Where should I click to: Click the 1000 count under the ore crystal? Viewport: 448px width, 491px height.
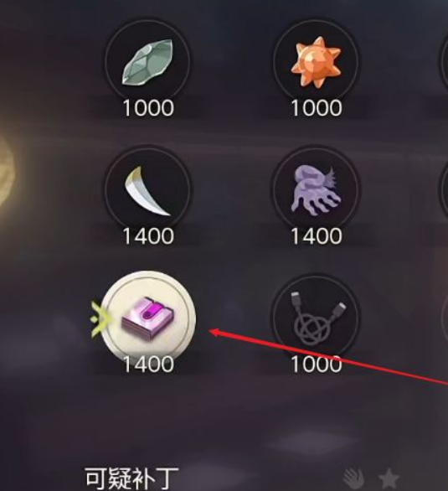(x=148, y=108)
